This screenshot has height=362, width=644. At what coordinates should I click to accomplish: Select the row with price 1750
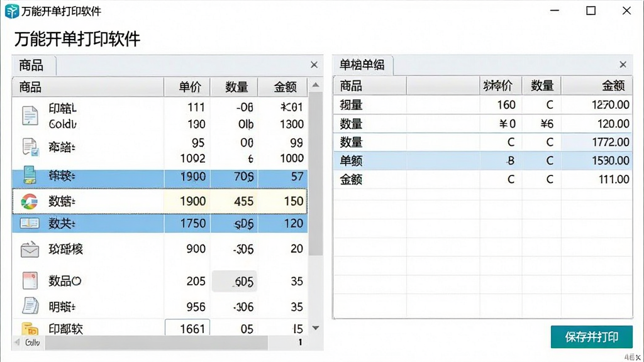[x=160, y=223]
